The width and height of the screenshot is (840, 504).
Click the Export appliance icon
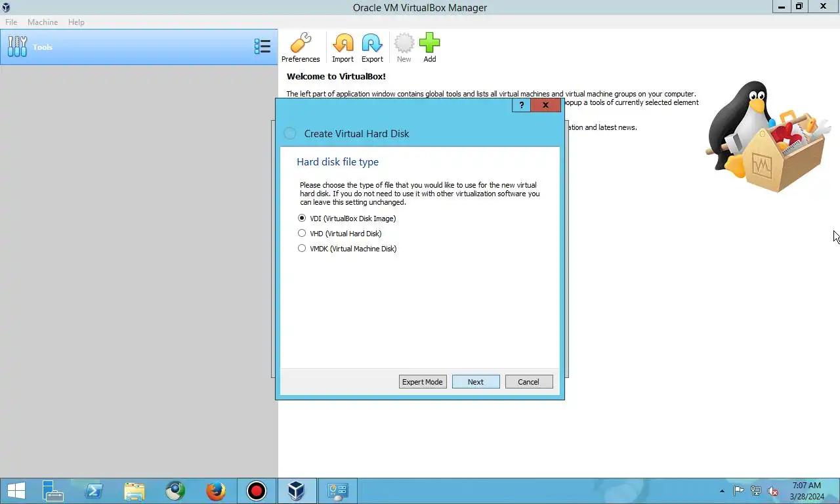pyautogui.click(x=372, y=48)
